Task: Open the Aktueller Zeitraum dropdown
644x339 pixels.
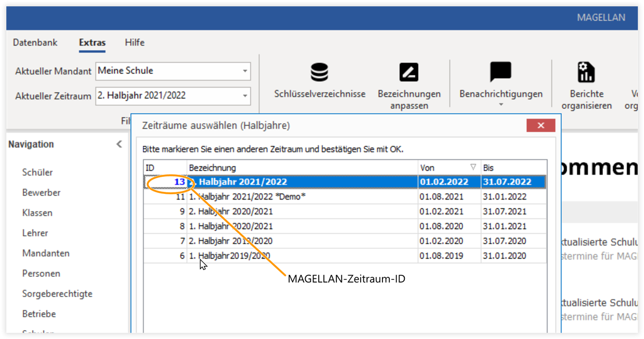Action: (245, 96)
